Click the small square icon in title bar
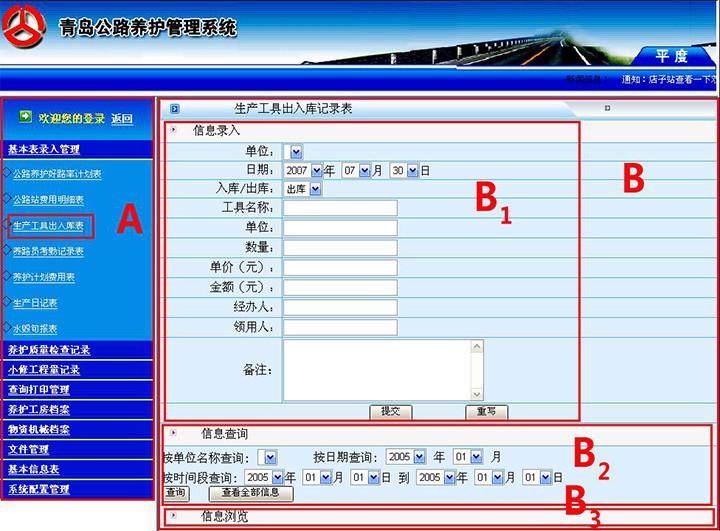This screenshot has height=531, width=720. 607,108
